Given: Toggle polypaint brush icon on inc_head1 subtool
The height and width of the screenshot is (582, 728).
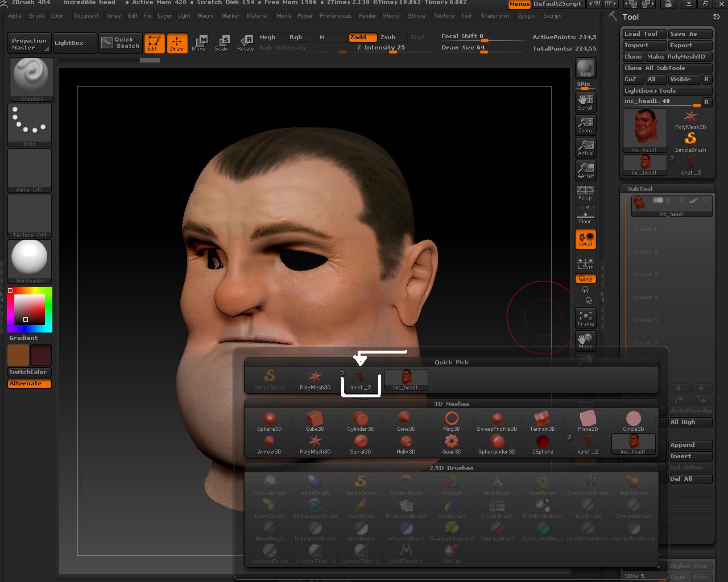Looking at the screenshot, I should click(693, 200).
